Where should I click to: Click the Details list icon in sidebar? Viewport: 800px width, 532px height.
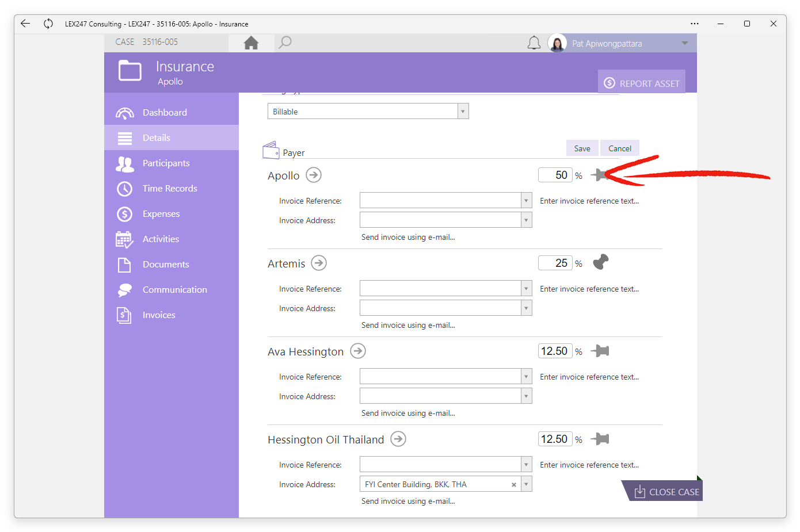tap(125, 138)
